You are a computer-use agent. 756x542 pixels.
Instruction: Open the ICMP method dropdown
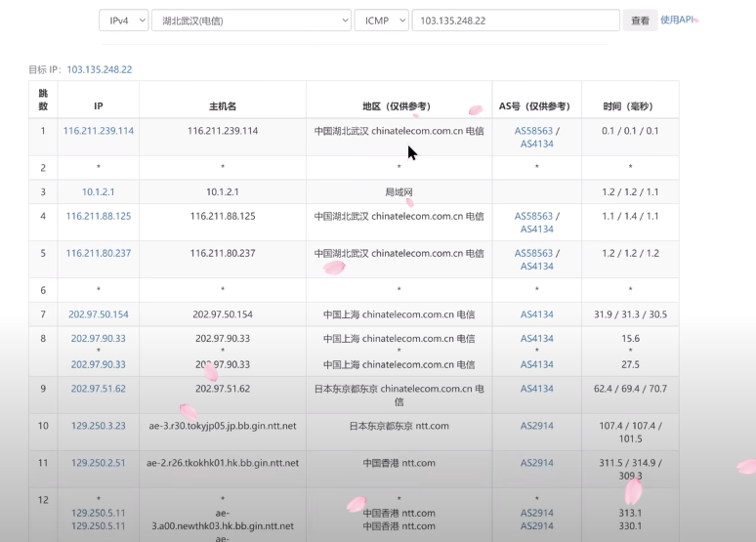(381, 21)
